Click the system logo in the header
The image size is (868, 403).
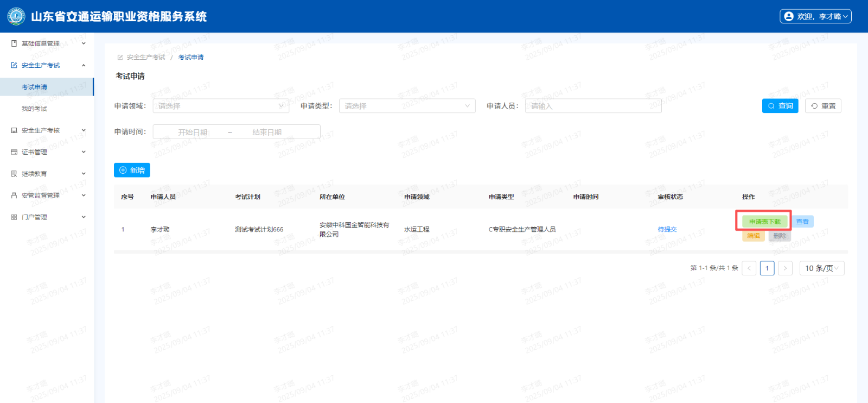(16, 16)
